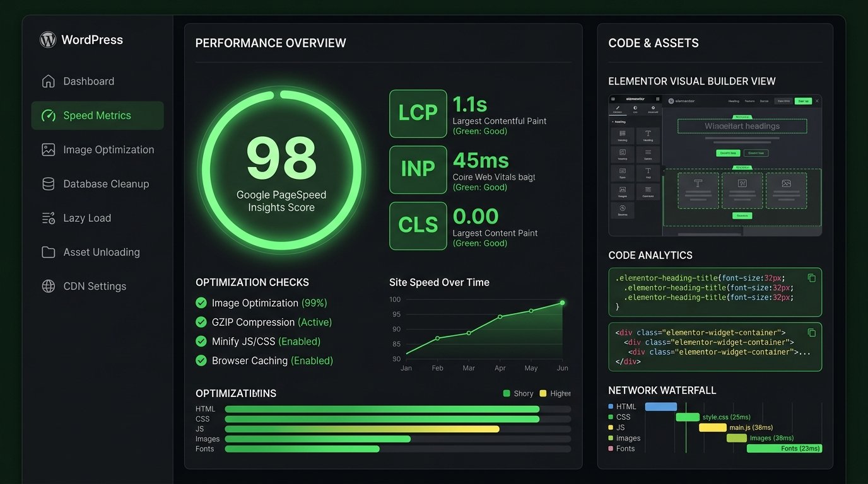Image resolution: width=868 pixels, height=484 pixels.
Task: Go to Image Optimization section
Action: coord(97,149)
